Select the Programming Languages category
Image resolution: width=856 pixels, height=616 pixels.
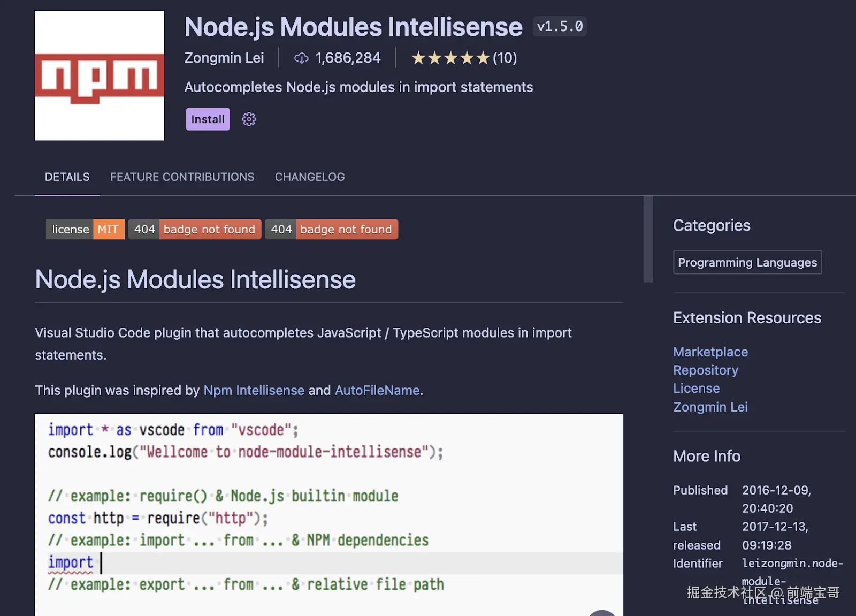(x=747, y=262)
